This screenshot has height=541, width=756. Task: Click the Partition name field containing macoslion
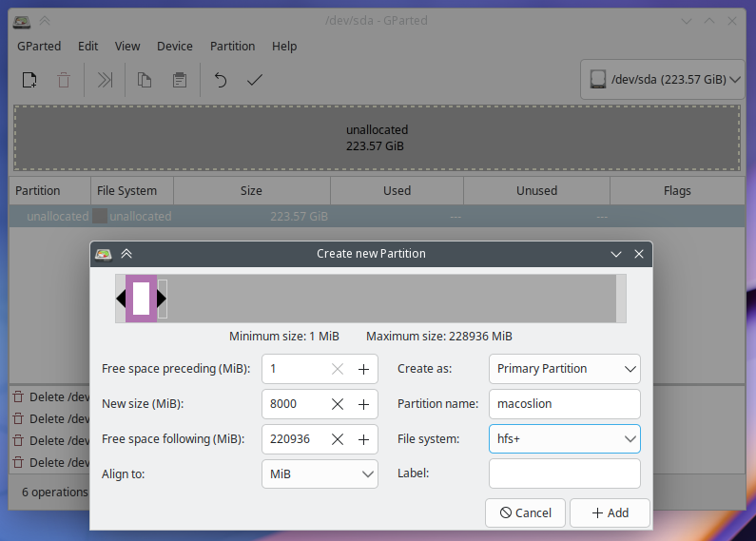tap(565, 404)
